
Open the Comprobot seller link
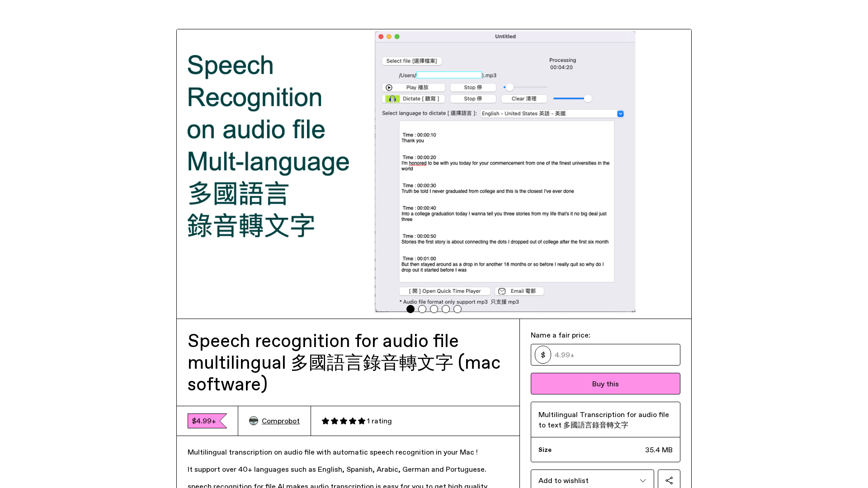(x=280, y=421)
